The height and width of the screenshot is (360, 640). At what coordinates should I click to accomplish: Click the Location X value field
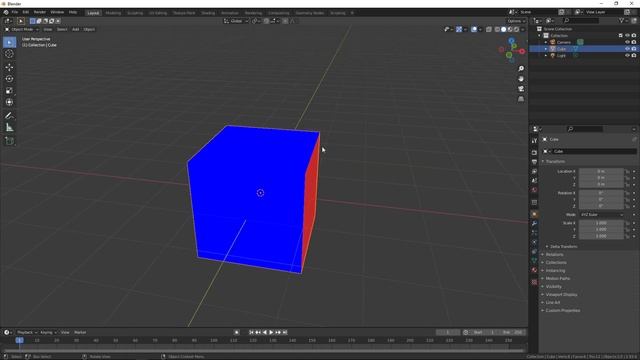(601, 171)
